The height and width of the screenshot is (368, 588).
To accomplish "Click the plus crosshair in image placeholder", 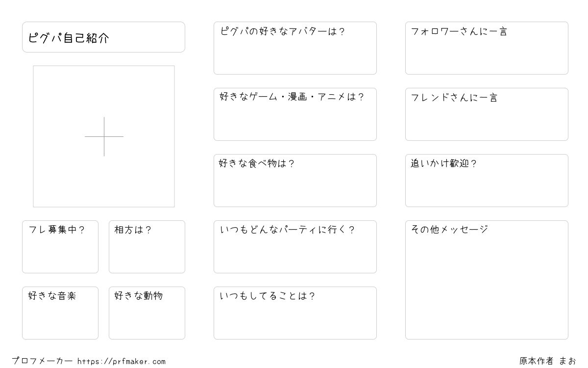I will click(x=104, y=136).
